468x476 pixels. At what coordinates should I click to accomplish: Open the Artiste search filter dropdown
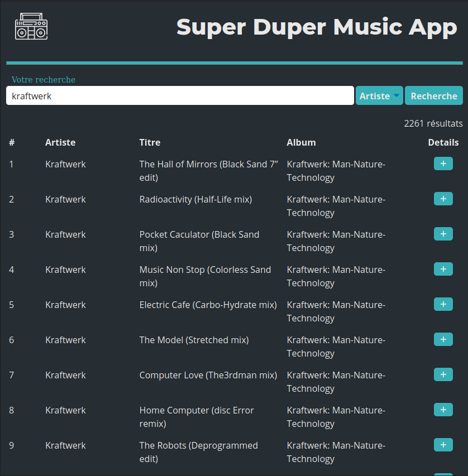pyautogui.click(x=379, y=95)
